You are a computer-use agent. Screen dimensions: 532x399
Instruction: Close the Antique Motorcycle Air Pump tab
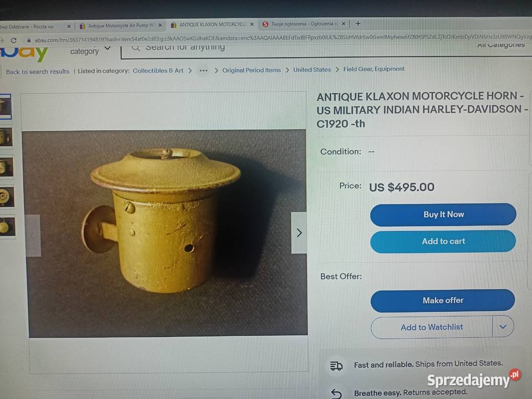pos(160,25)
